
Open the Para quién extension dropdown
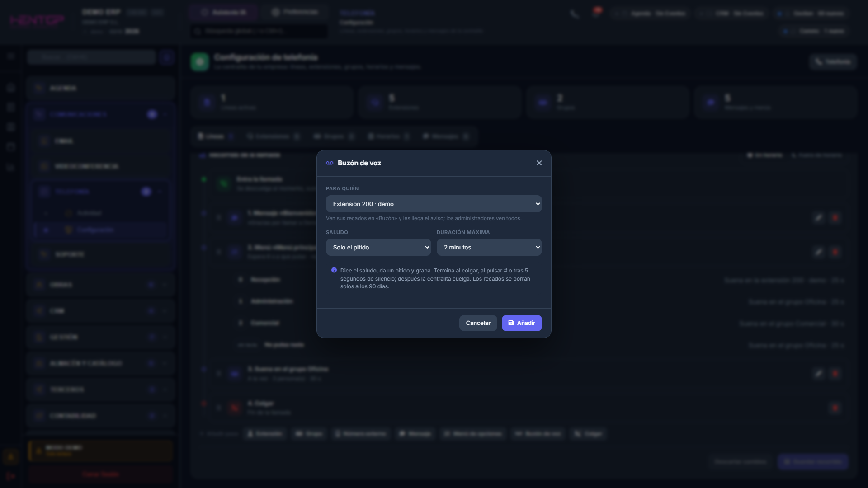tap(434, 204)
